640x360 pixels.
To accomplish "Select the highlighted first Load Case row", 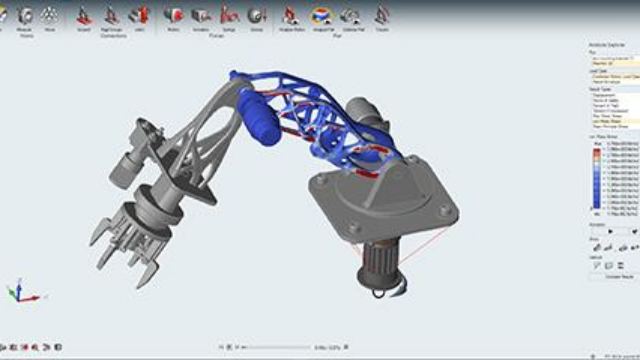I will (x=616, y=77).
